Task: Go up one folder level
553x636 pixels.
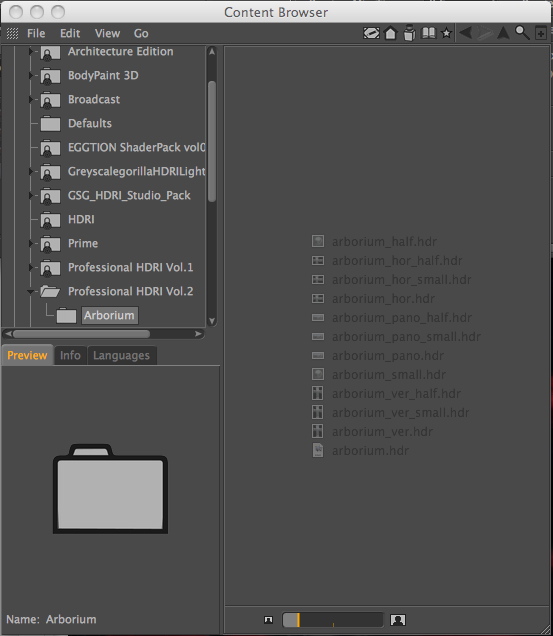Action: (x=503, y=33)
